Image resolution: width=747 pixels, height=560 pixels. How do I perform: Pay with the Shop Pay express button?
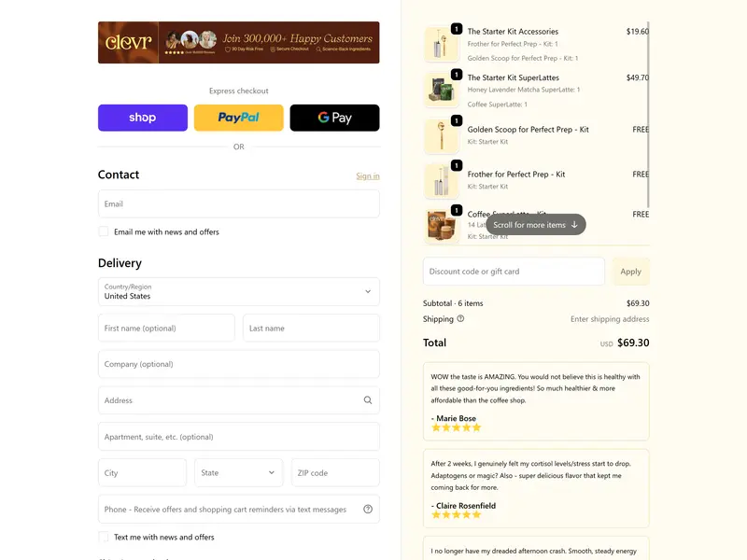pyautogui.click(x=143, y=118)
